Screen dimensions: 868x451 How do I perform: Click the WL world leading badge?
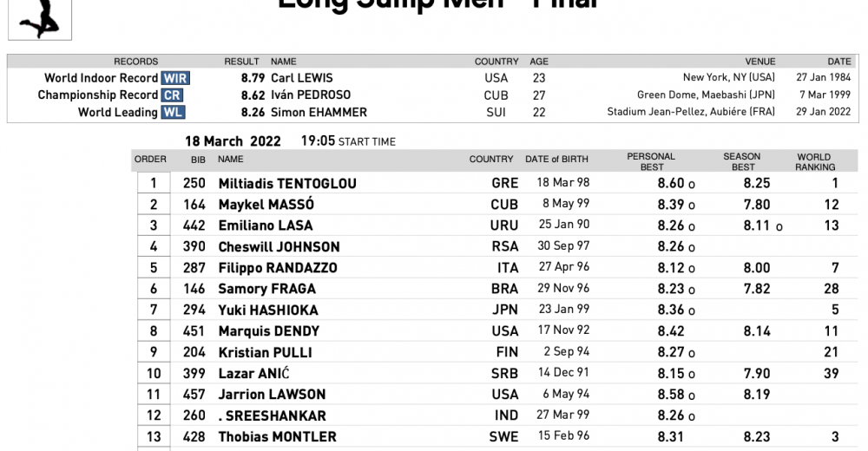[x=173, y=112]
